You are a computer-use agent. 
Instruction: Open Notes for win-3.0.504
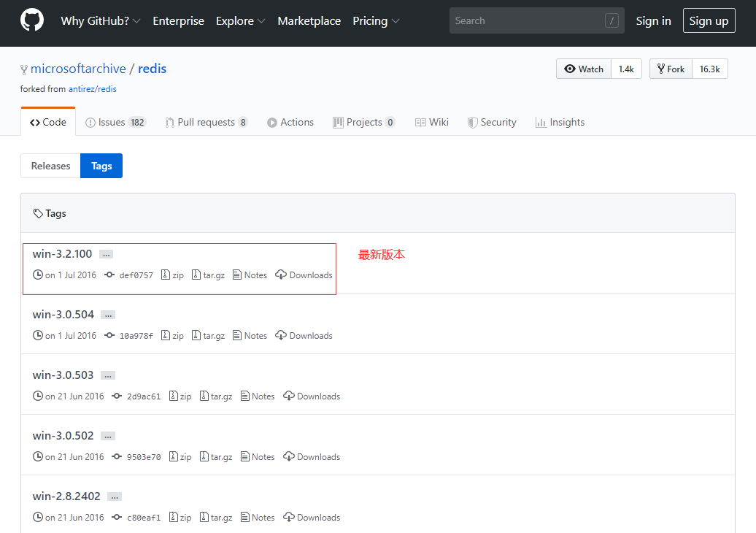pos(250,336)
